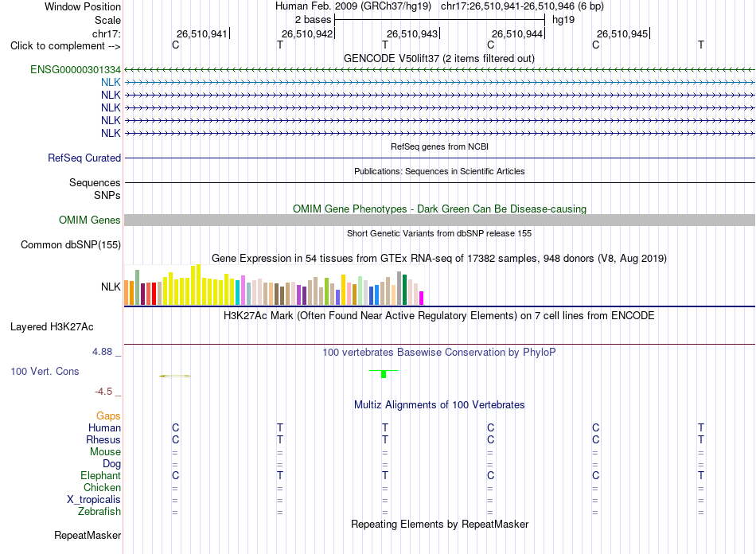Open 'Short Genetic Variants from dbSNP release 155' title
The width and height of the screenshot is (756, 554).
[439, 233]
